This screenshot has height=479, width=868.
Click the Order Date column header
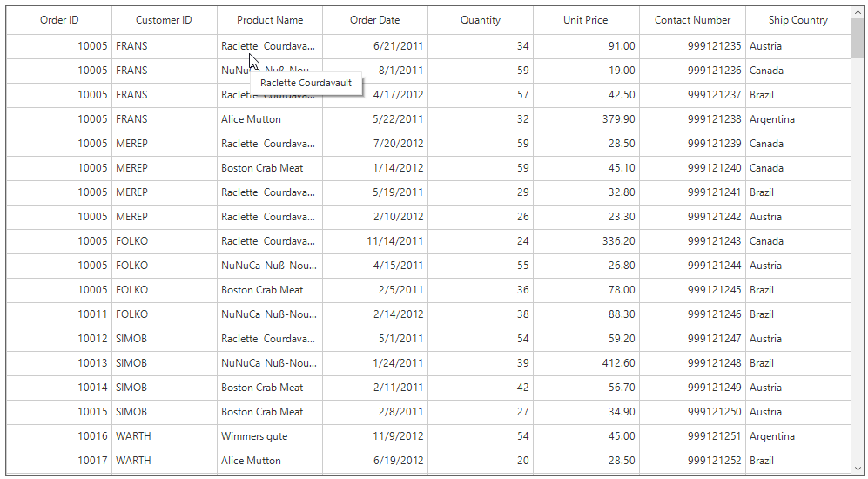click(x=375, y=20)
